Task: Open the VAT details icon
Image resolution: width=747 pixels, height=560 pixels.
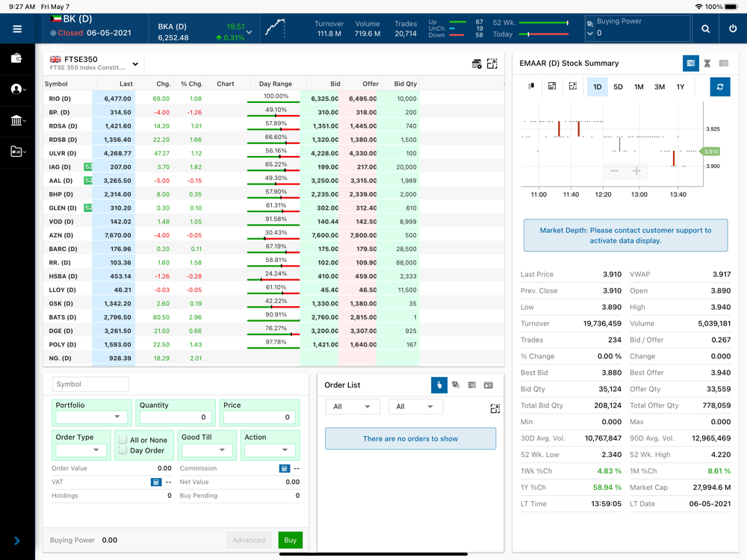Action: click(156, 482)
